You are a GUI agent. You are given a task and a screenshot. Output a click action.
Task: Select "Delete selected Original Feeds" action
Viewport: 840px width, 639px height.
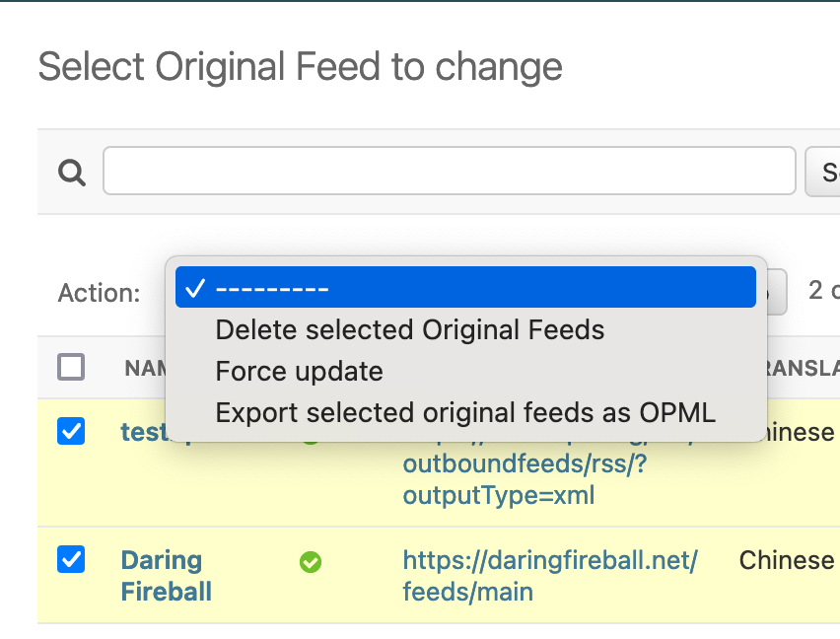[409, 329]
